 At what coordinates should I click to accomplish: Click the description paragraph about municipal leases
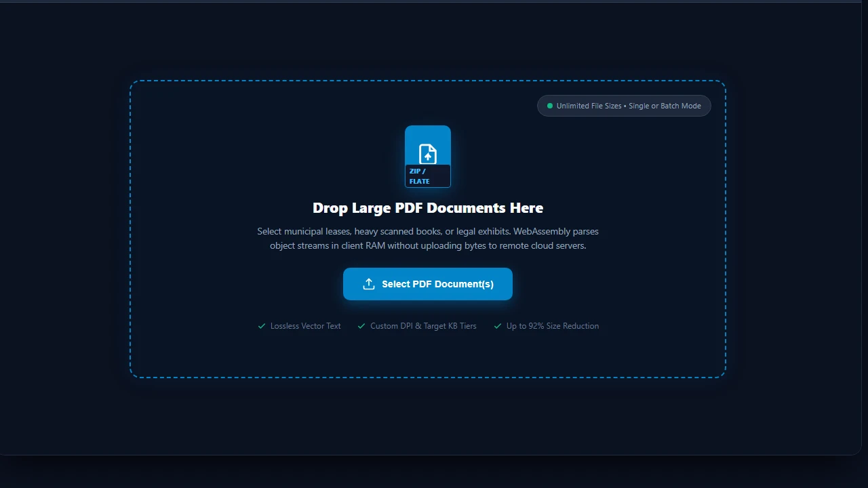click(428, 239)
